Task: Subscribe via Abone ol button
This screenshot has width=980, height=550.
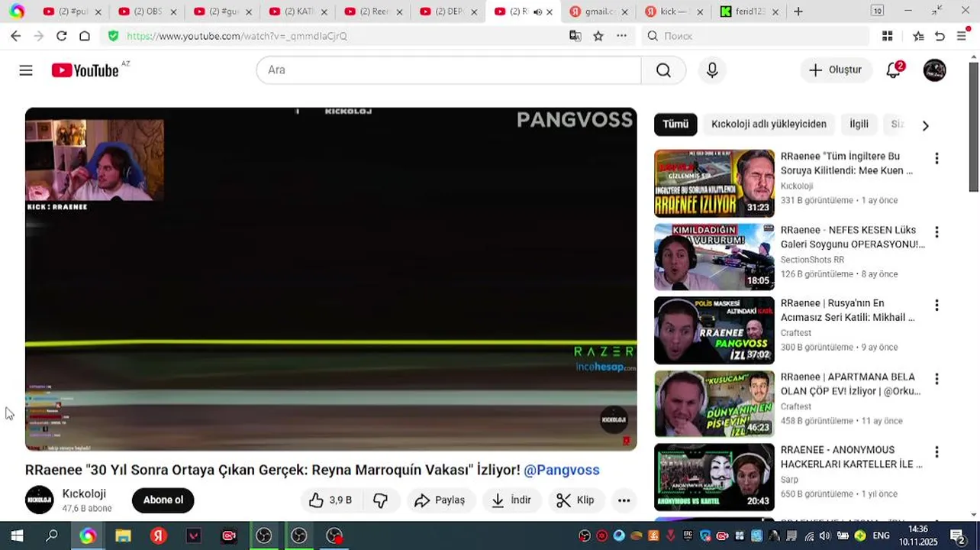Action: [163, 500]
